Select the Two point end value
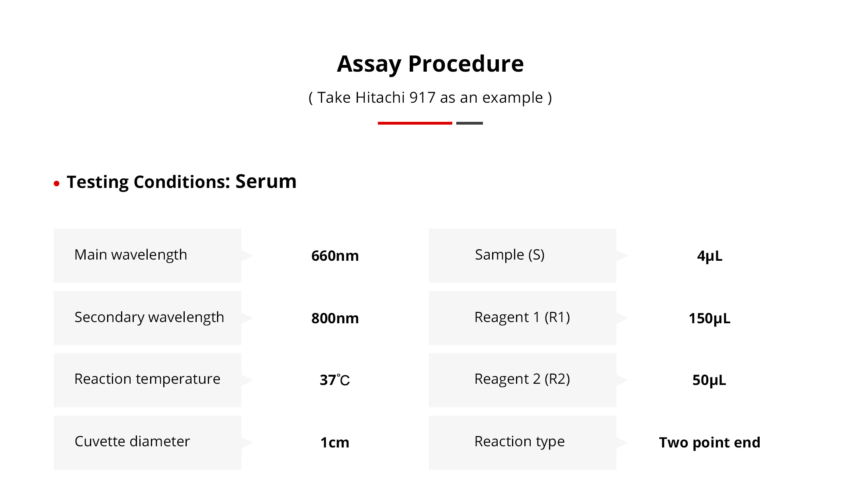The height and width of the screenshot is (504, 860). click(709, 443)
